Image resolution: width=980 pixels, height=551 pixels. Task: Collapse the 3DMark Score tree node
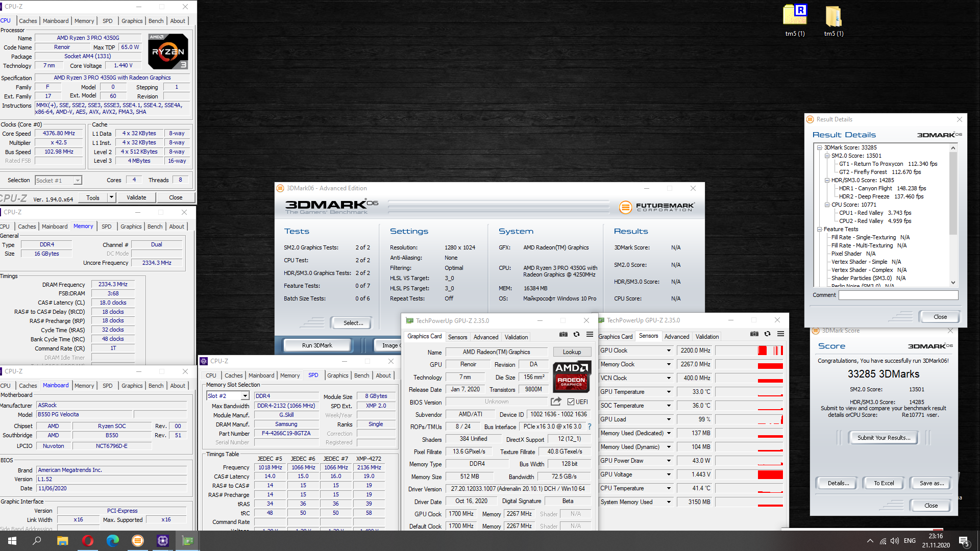(820, 147)
